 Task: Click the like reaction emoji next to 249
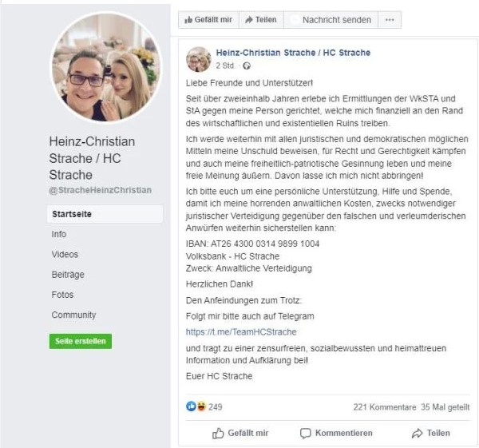click(191, 406)
